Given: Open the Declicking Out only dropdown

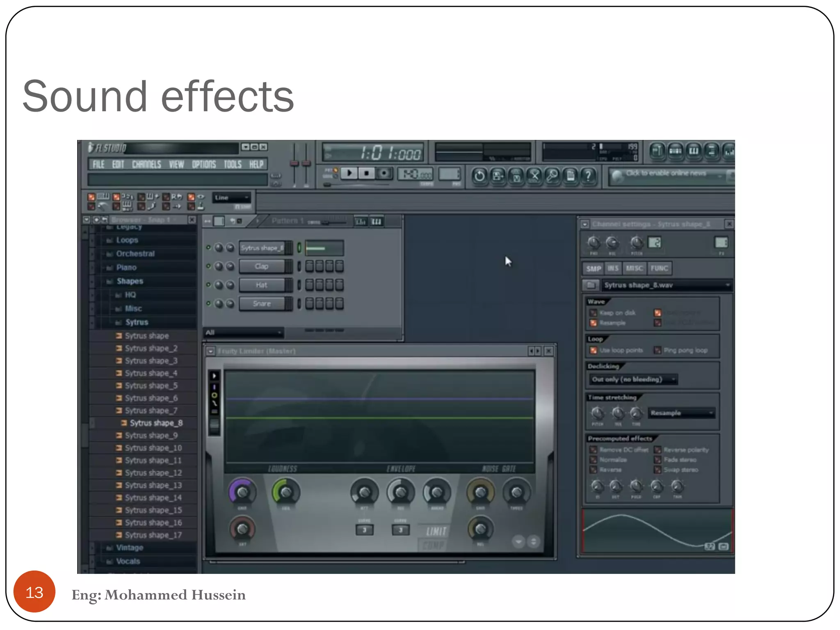Looking at the screenshot, I should coord(633,379).
